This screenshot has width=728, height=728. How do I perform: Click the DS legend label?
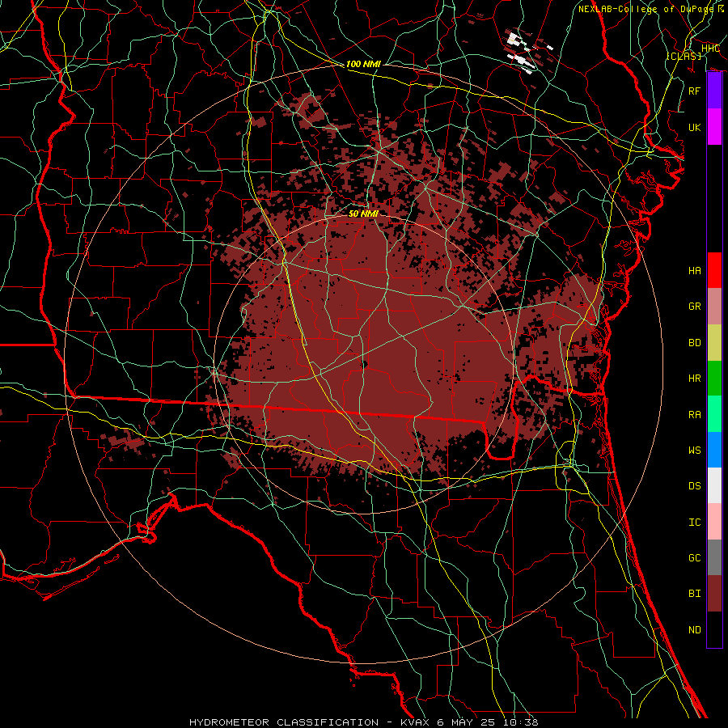pyautogui.click(x=695, y=486)
